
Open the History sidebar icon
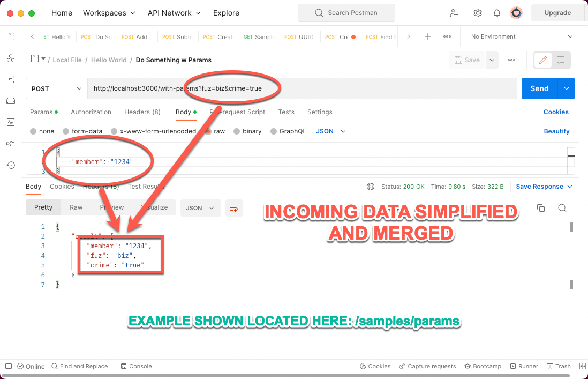point(11,165)
